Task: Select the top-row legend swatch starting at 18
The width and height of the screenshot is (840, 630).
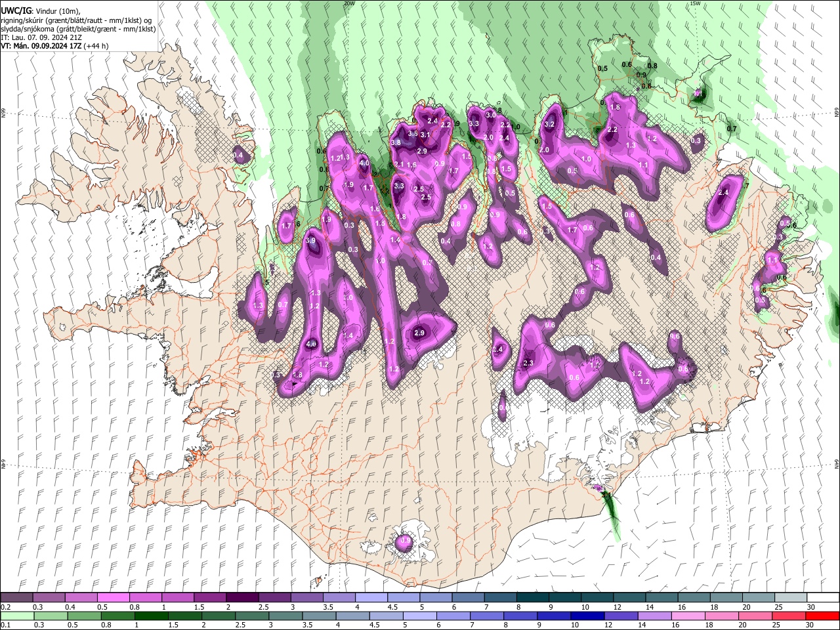Action: coord(725,598)
